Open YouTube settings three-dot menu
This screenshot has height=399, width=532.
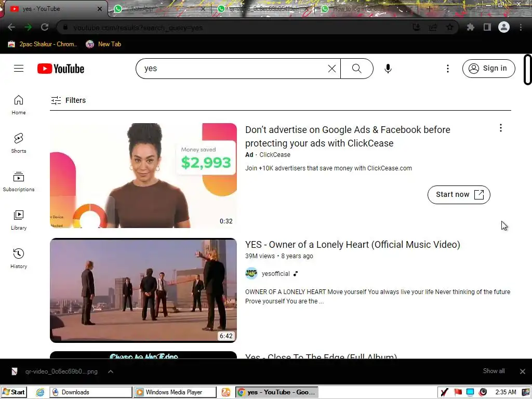pos(447,69)
